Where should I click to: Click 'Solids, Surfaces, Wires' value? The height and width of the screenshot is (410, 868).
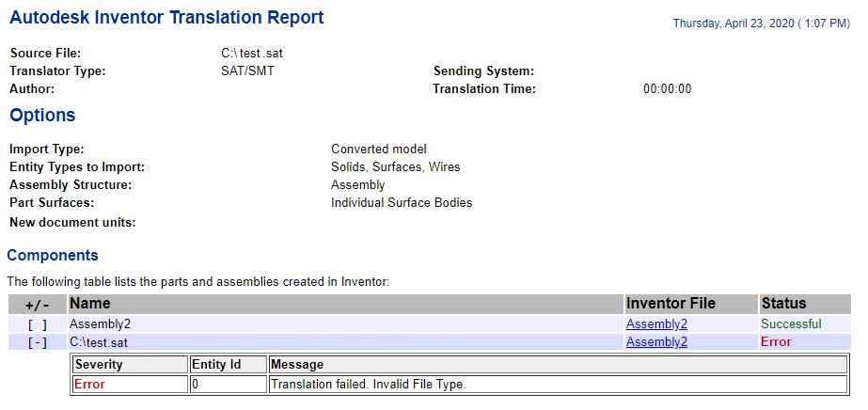[x=395, y=167]
